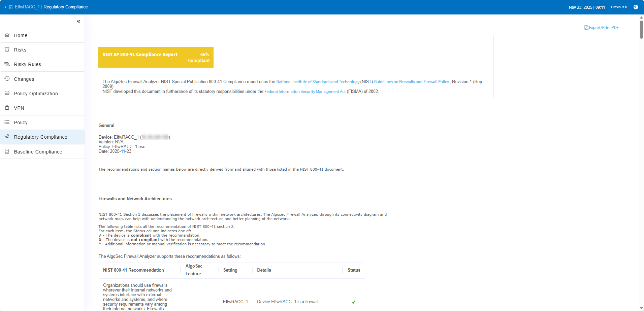Expand the device tree arrow in header
644x311 pixels.
pyautogui.click(x=5, y=7)
